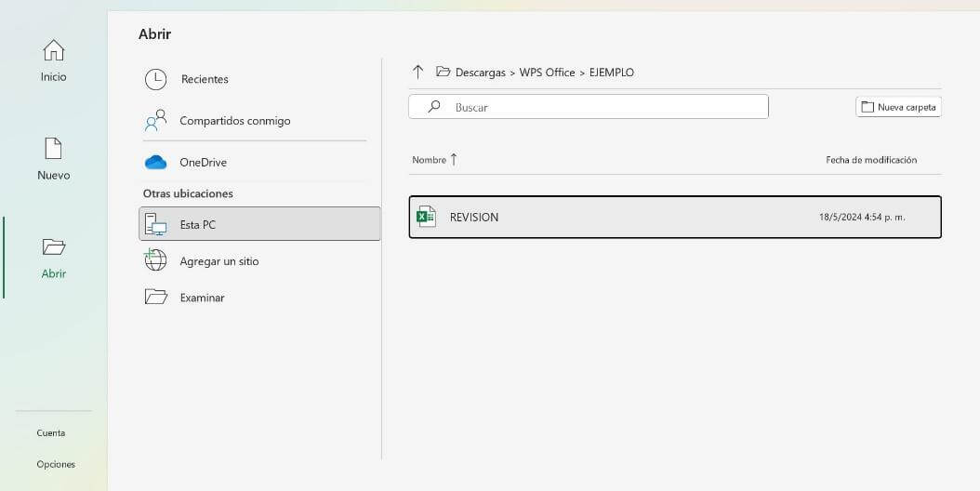Click the Compartidos conmigo people icon
Image resolution: width=980 pixels, height=491 pixels.
click(x=155, y=121)
